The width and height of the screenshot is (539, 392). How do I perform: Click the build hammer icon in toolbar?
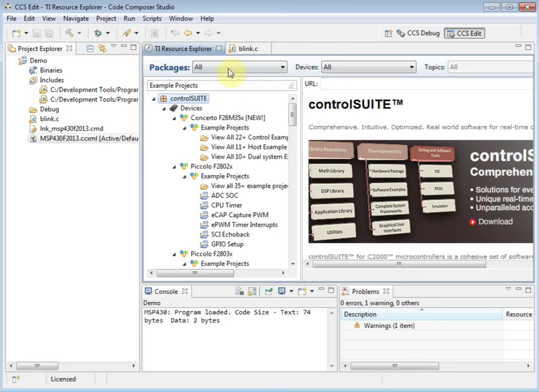pyautogui.click(x=69, y=33)
